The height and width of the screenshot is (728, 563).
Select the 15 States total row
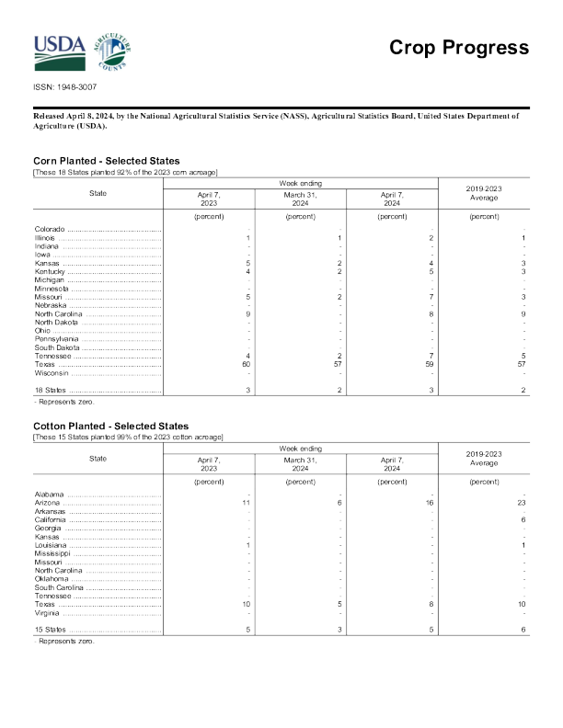click(52, 630)
